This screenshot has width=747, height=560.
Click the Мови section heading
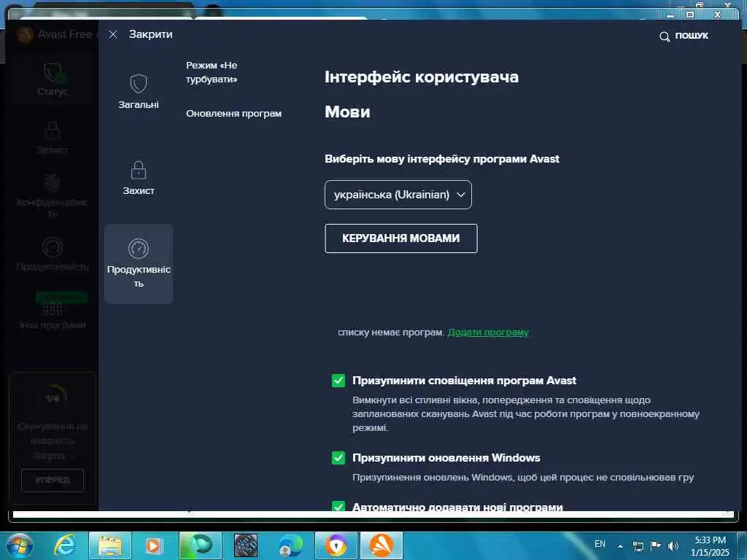tap(347, 112)
